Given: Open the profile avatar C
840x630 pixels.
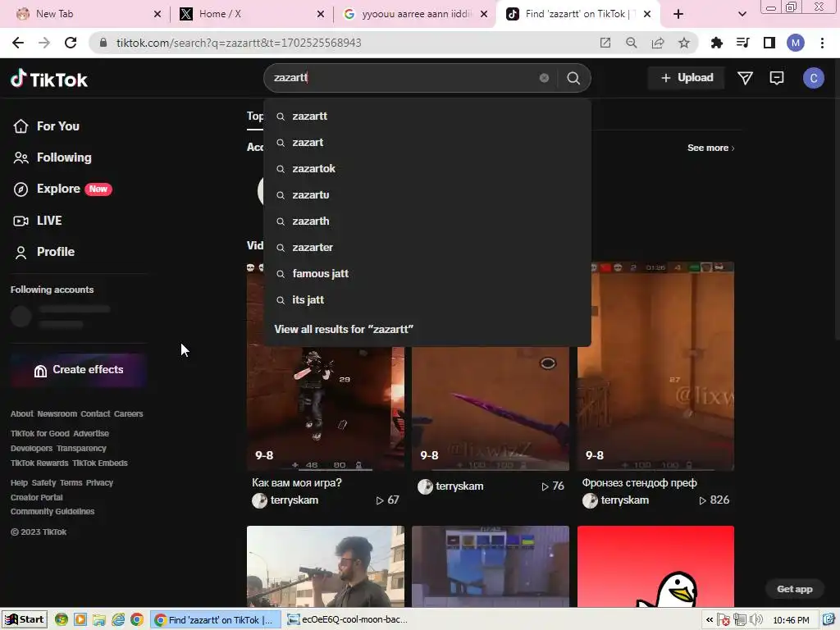Looking at the screenshot, I should [x=813, y=78].
